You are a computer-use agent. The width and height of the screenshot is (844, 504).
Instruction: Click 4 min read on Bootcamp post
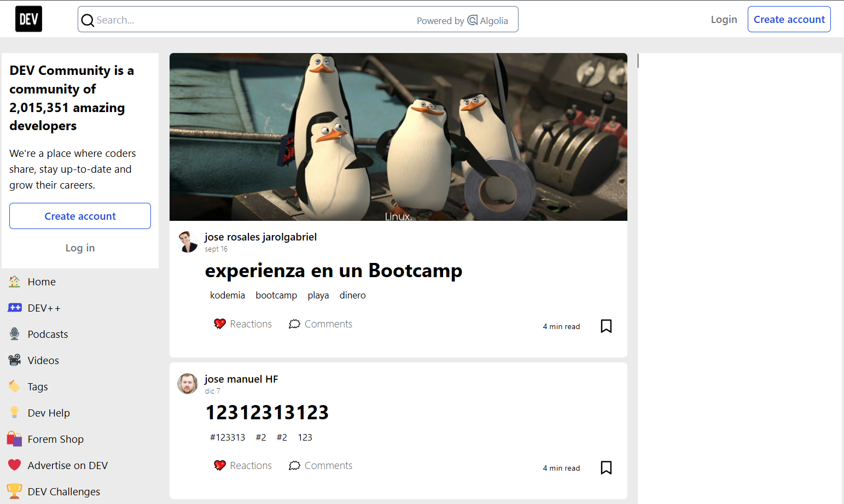[561, 326]
